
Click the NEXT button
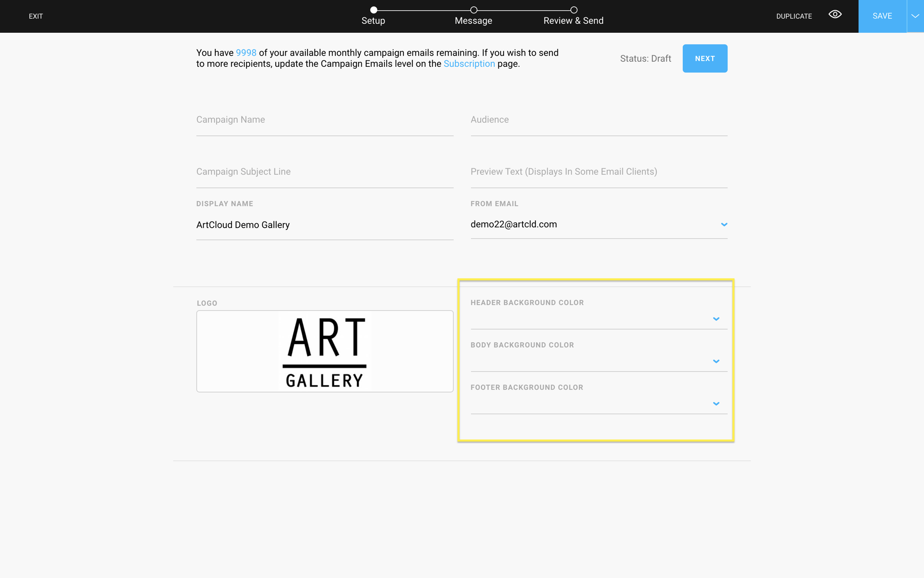pyautogui.click(x=705, y=58)
